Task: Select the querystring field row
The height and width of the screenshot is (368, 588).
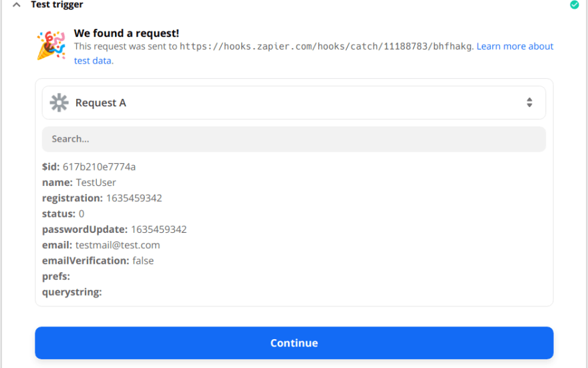Action: (72, 292)
